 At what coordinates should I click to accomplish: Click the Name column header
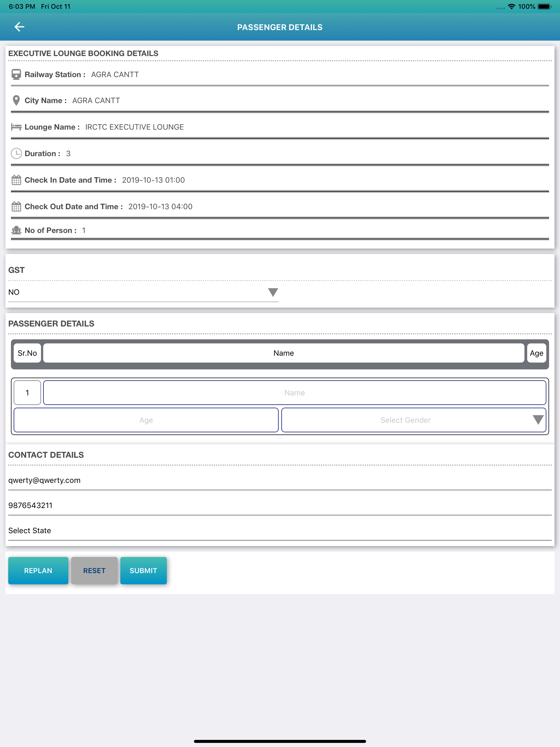coord(284,353)
